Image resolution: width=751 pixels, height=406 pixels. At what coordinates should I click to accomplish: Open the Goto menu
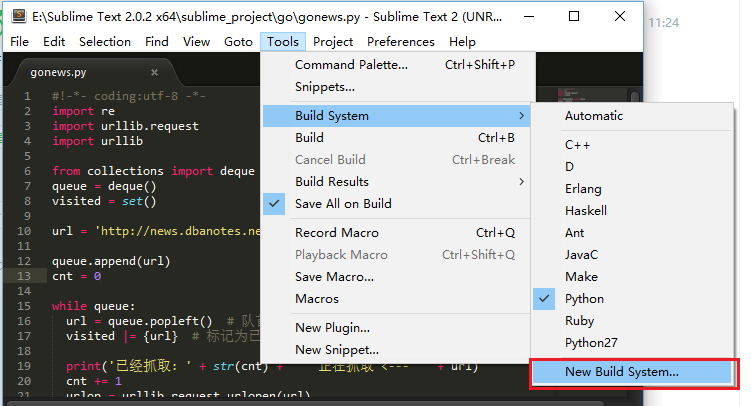(238, 42)
